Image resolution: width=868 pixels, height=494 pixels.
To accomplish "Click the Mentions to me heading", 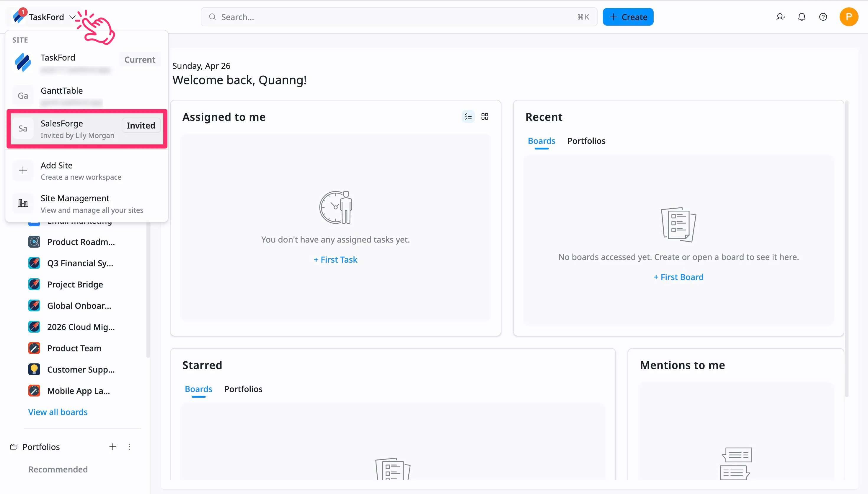I will pyautogui.click(x=682, y=365).
